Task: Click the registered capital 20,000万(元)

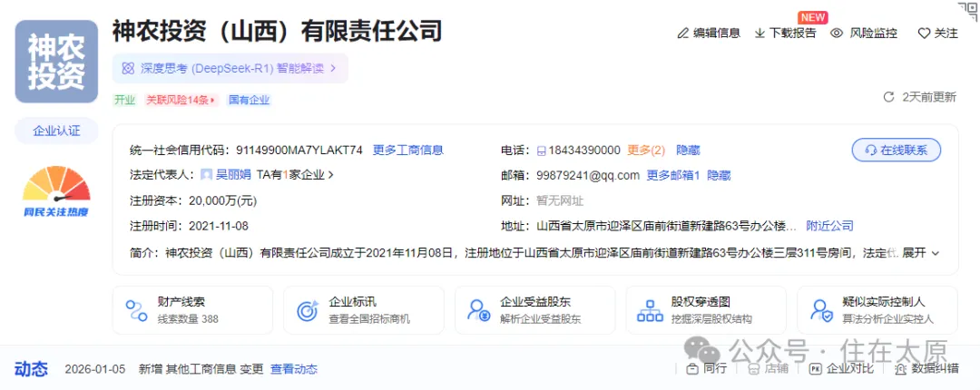Action: click(222, 200)
